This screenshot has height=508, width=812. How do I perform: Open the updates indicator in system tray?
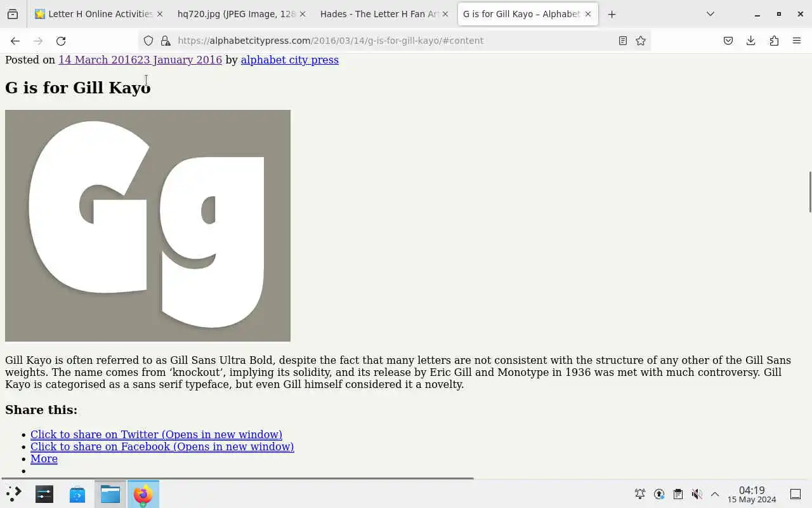(659, 494)
